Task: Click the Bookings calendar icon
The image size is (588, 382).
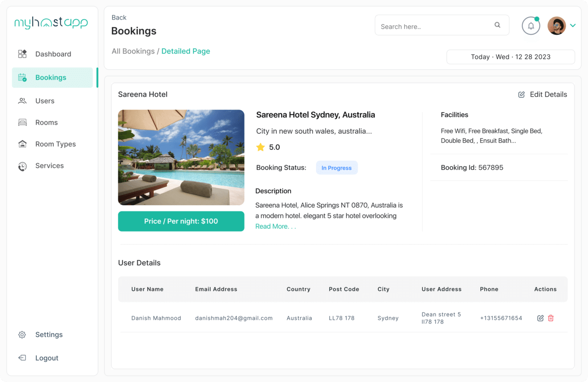Action: click(x=23, y=77)
